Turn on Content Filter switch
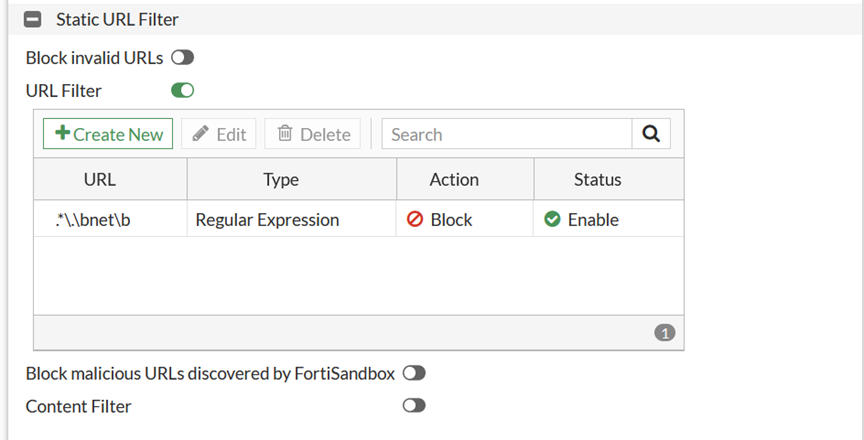864x440 pixels. (x=414, y=406)
